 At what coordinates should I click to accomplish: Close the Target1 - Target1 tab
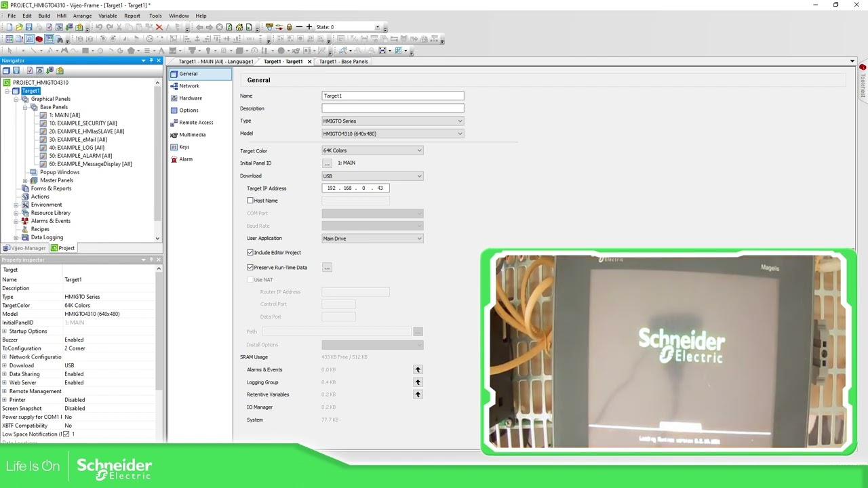pos(310,62)
